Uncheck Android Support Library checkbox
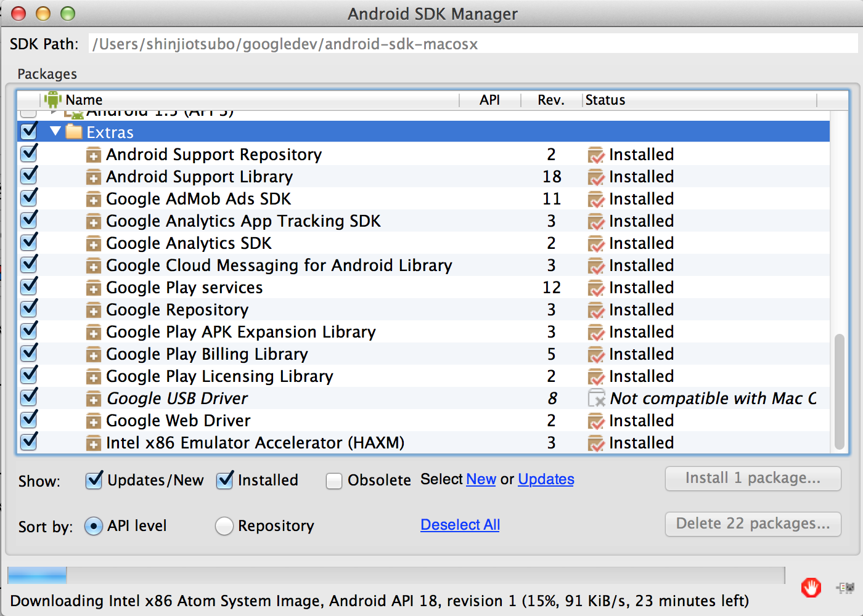Screen dimensions: 863x616 pos(28,176)
